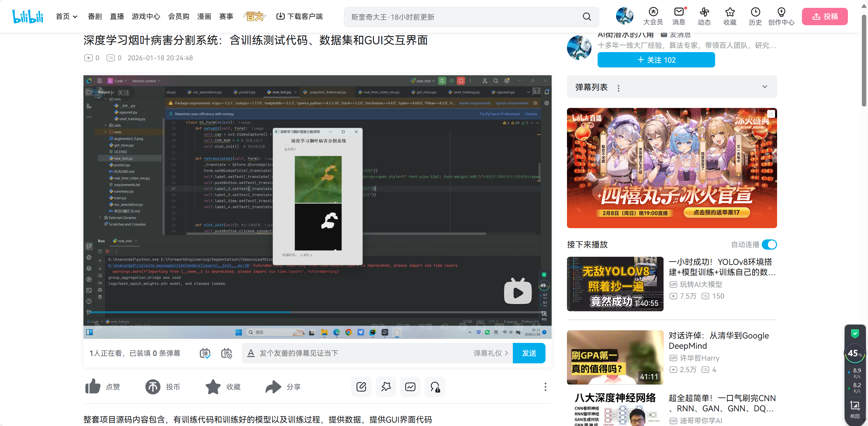Click the star favorite (收藏) icon below video
Viewport: 868px width, 426px height.
[213, 386]
